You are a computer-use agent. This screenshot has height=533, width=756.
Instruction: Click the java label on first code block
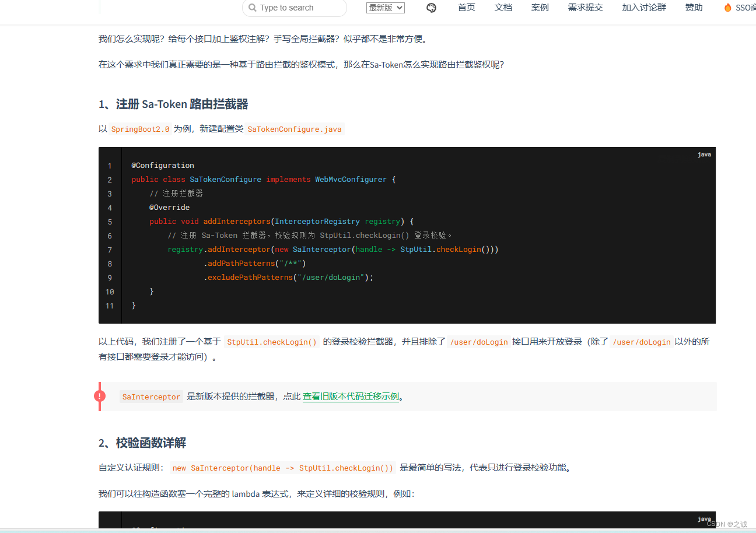point(704,155)
